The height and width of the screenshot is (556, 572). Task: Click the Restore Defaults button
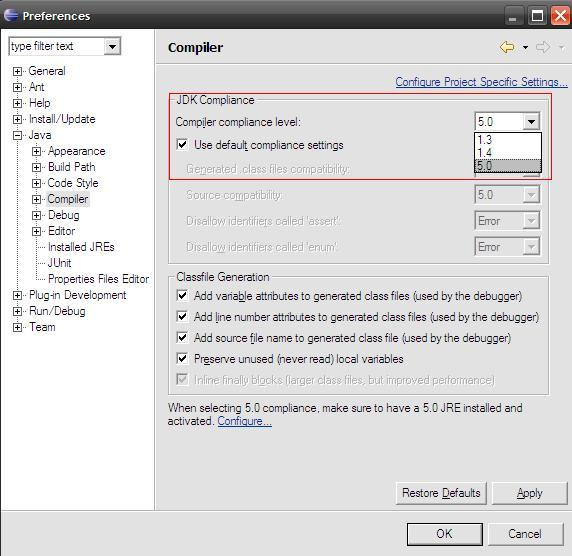[441, 493]
